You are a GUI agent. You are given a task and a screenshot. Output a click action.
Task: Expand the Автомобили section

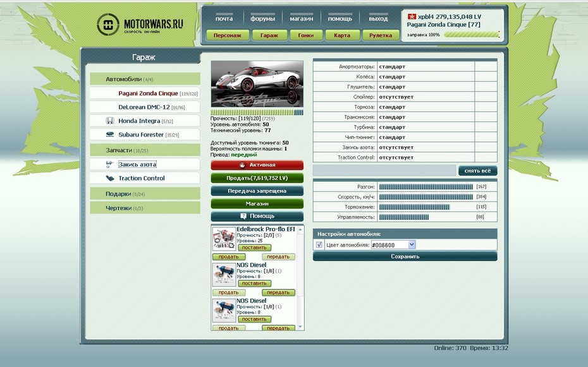click(145, 79)
